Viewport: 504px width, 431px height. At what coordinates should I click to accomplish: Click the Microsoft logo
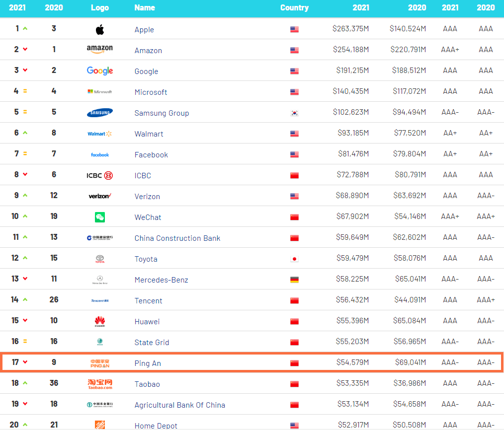[x=99, y=91]
